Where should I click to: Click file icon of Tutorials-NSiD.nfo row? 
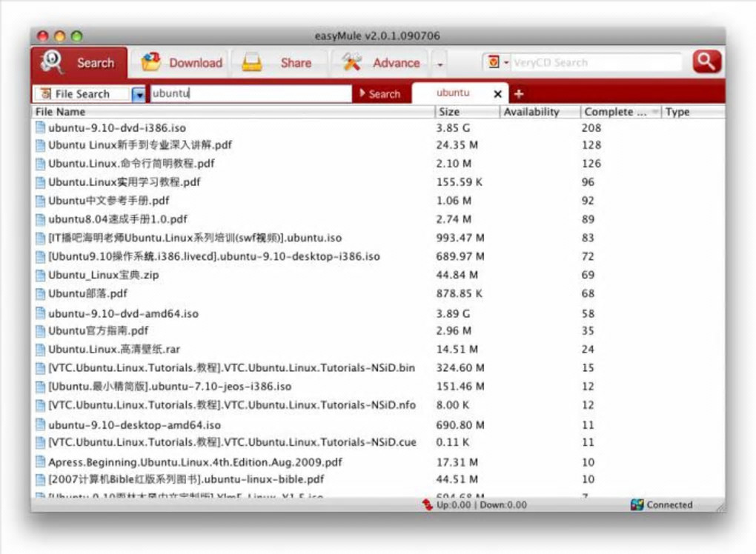(41, 405)
